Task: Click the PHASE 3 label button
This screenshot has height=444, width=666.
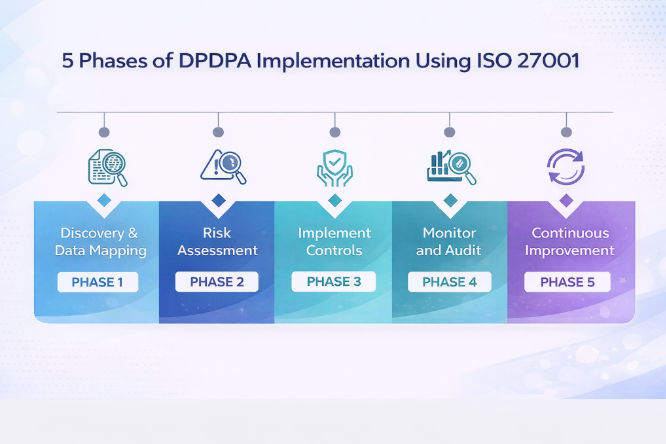Action: (334, 281)
